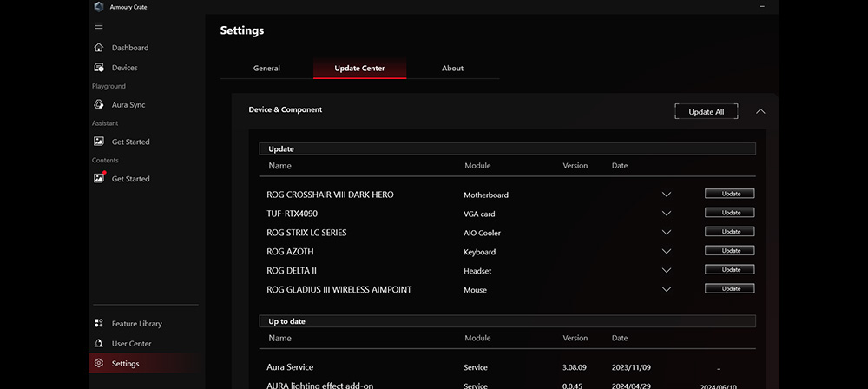Screen dimensions: 868x389
Task: Click the AIO Cooler module cell
Action: click(x=482, y=234)
